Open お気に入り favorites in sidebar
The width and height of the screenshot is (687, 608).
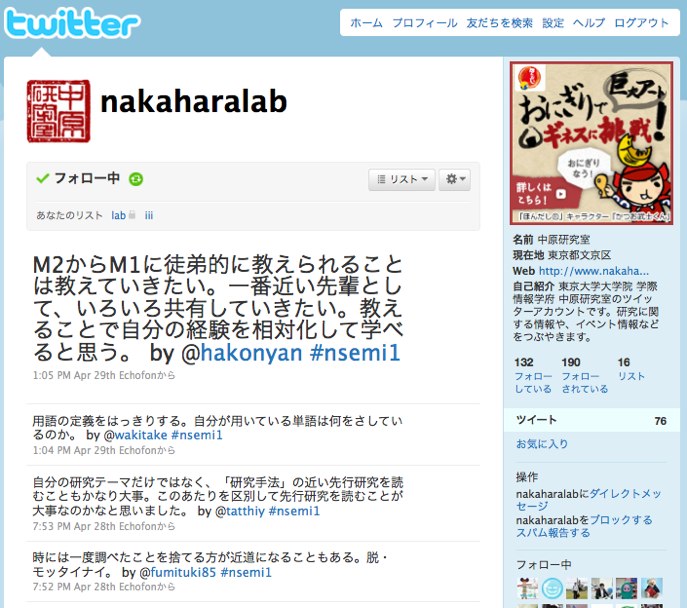pos(542,444)
